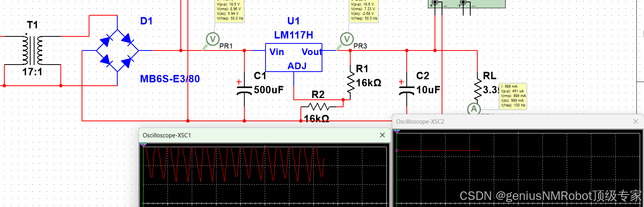
Task: Click the ADJ pin label
Action: click(297, 66)
